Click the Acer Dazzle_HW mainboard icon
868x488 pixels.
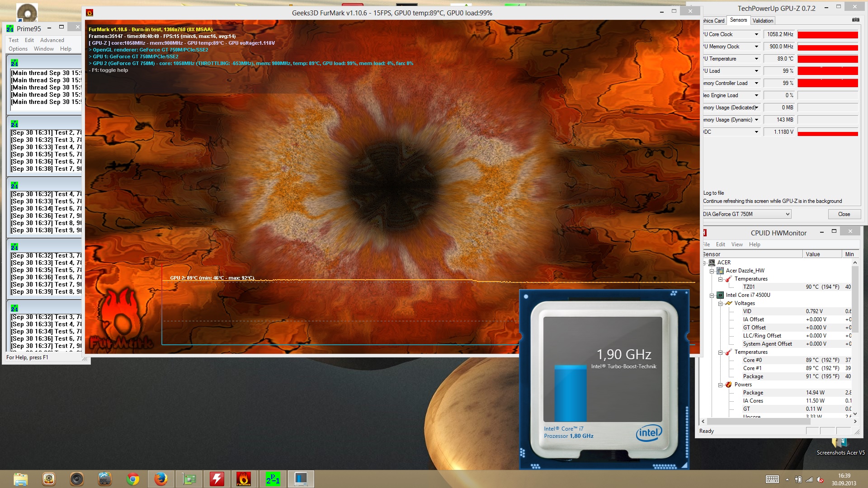pos(720,271)
